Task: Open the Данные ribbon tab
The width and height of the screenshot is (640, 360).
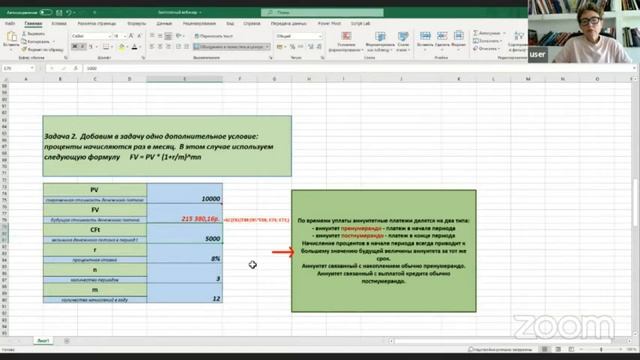Action: pos(164,24)
